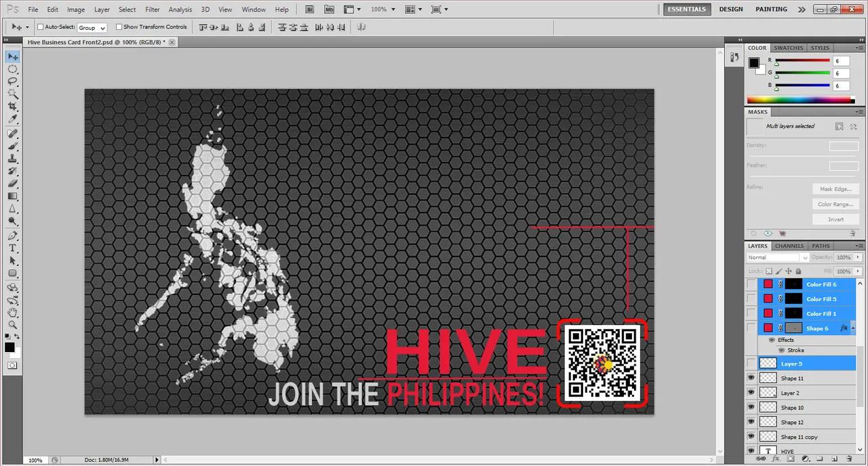Open the Screen Mode dropdown
The width and height of the screenshot is (868, 466).
coord(439,9)
